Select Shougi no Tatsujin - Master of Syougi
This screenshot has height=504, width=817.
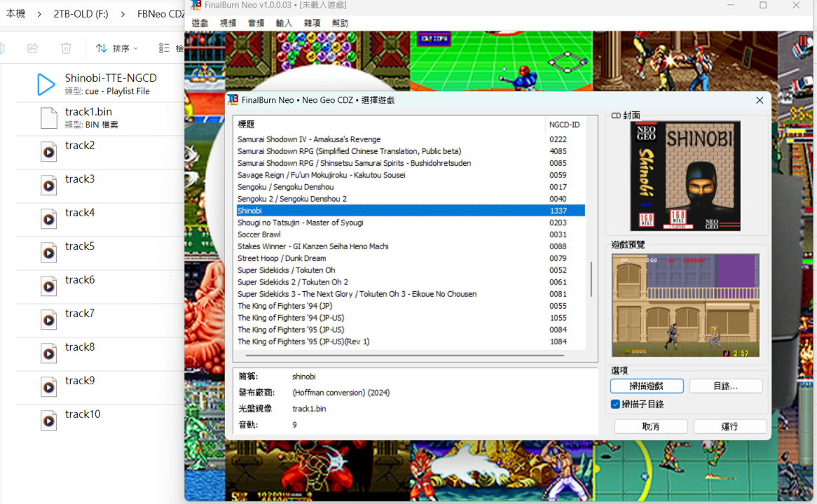[x=411, y=223]
